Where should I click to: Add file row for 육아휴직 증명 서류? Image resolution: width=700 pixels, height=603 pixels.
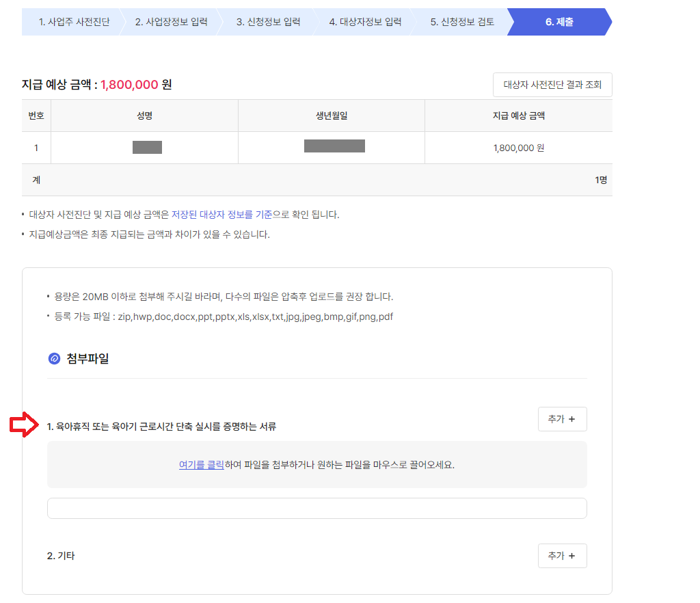pyautogui.click(x=562, y=419)
